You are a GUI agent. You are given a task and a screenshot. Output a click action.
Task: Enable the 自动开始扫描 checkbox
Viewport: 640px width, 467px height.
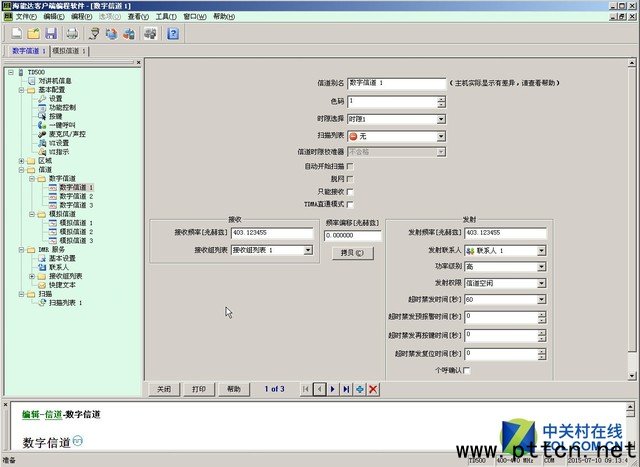click(350, 165)
